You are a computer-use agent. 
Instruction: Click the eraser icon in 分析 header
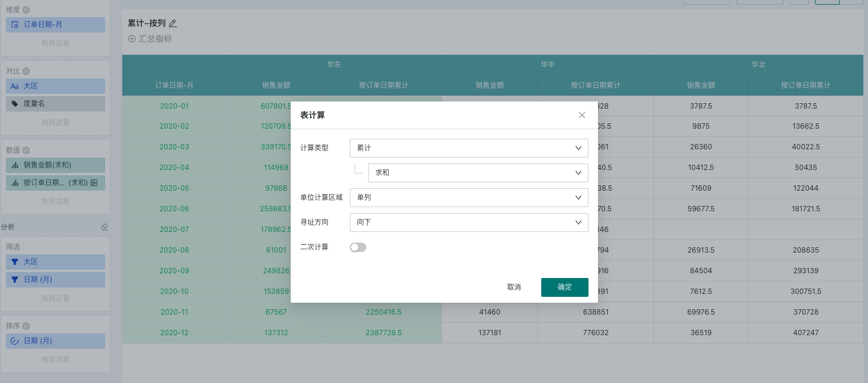click(x=105, y=227)
